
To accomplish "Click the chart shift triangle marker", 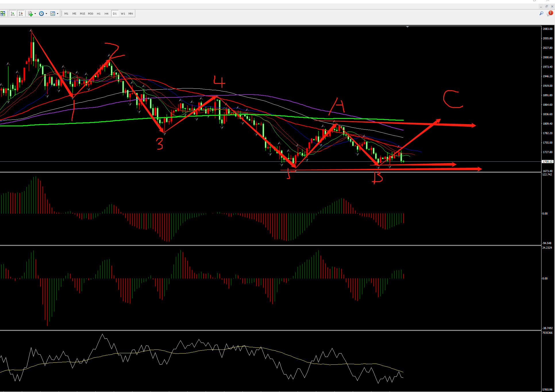I will coord(407,27).
